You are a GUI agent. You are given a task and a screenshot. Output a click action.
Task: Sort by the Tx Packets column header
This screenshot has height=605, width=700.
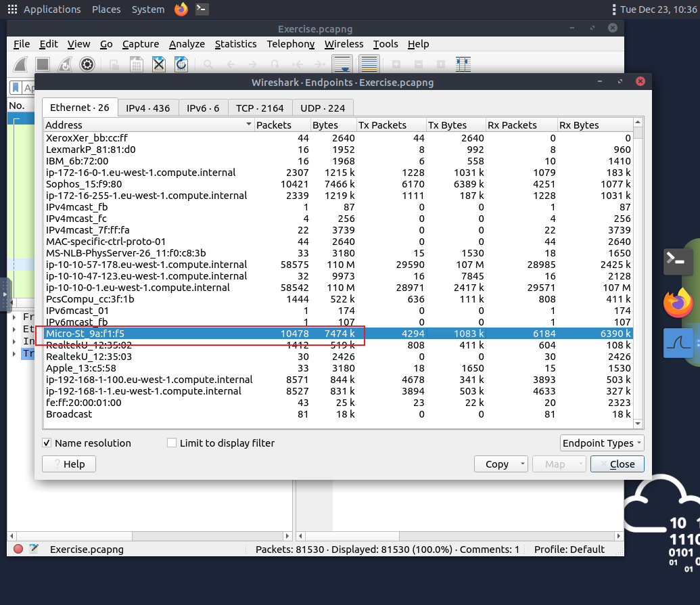pyautogui.click(x=391, y=125)
